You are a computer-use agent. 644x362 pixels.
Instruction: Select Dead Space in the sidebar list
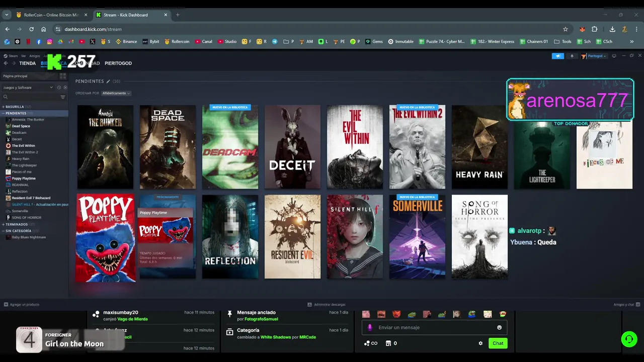click(x=21, y=126)
